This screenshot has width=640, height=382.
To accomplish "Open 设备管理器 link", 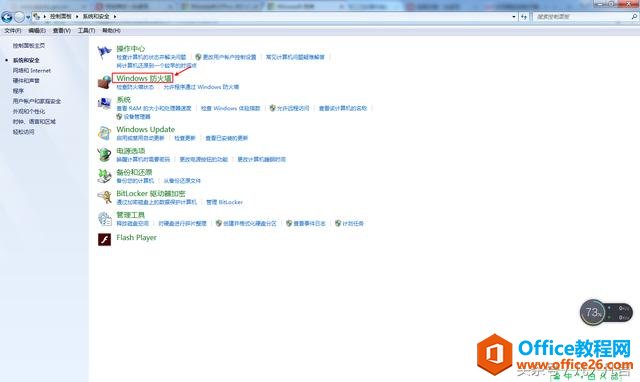I will 137,117.
